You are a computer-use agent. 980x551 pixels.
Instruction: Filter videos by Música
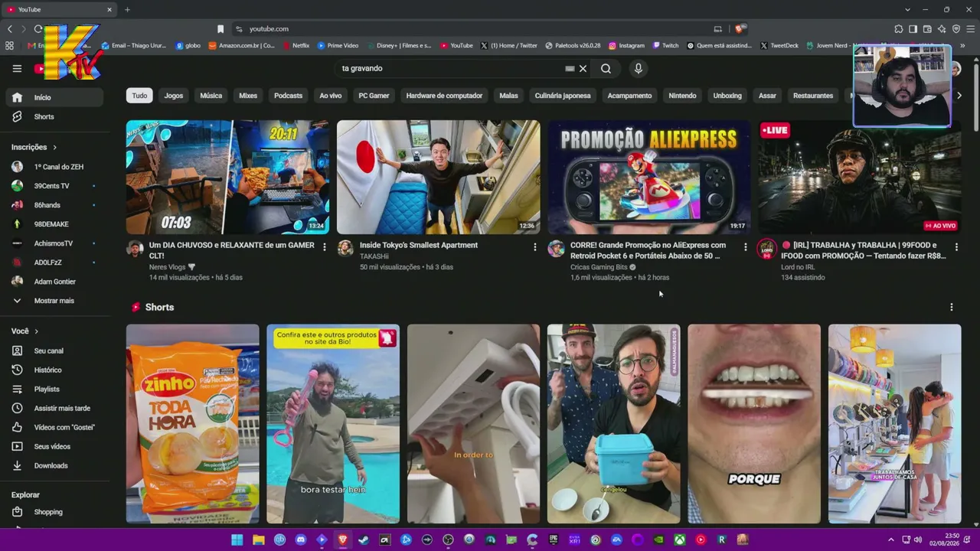coord(211,96)
